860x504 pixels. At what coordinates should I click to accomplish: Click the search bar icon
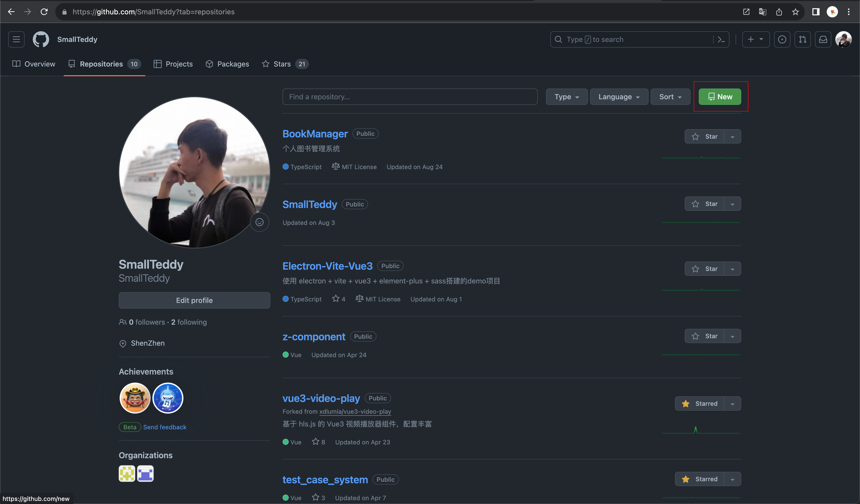pyautogui.click(x=558, y=39)
